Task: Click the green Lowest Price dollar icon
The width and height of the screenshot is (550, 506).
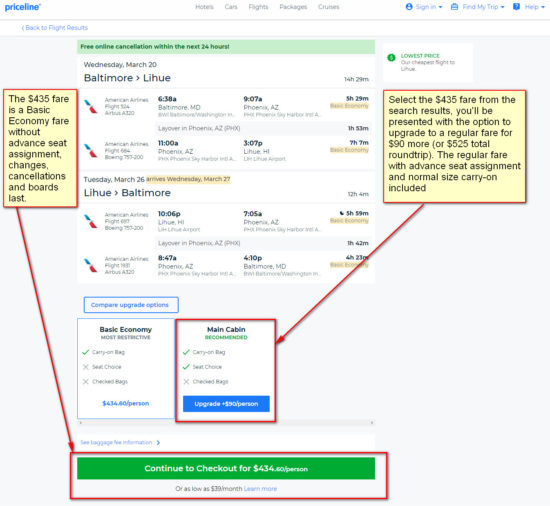Action: [x=391, y=57]
